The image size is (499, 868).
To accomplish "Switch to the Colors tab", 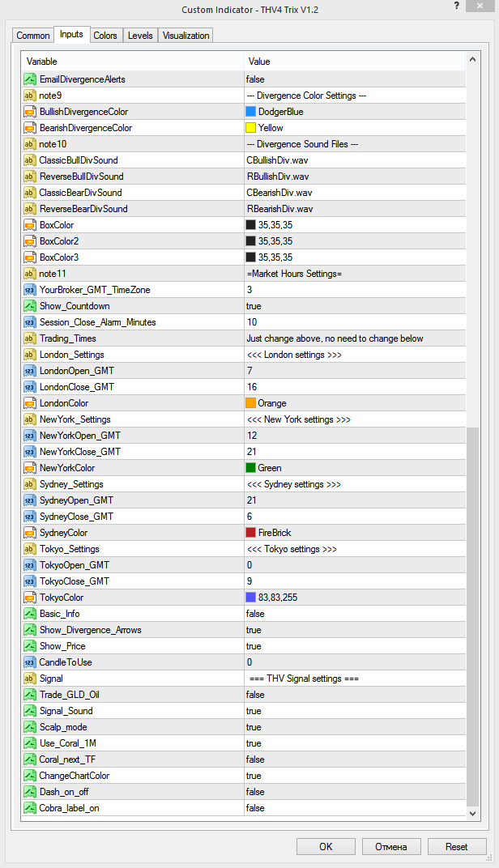I will pos(105,36).
